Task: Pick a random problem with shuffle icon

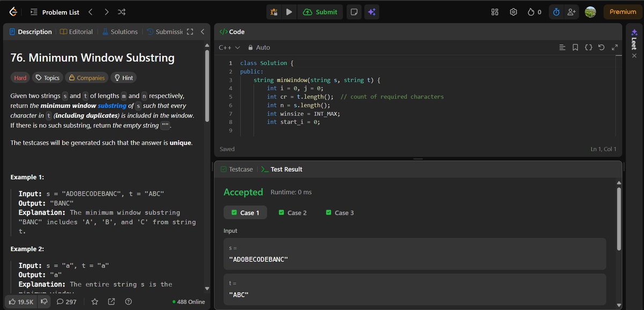Action: pos(122,12)
